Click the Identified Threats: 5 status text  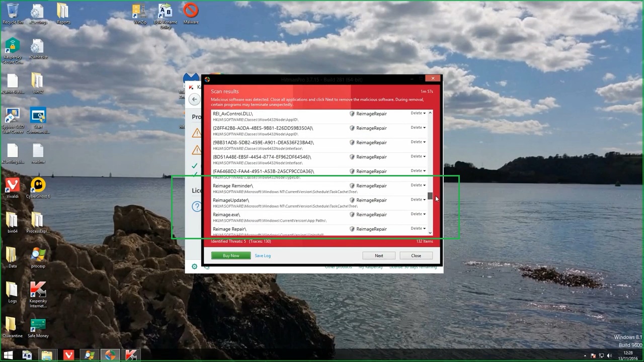pos(228,241)
